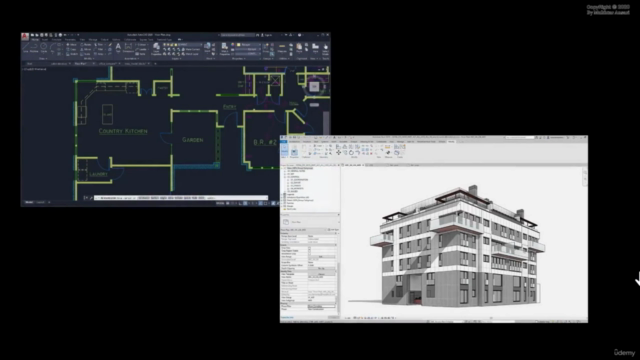Viewport: 640px width, 360px height.
Task: Click the Edit Type button in Revit Properties
Action: click(x=333, y=230)
